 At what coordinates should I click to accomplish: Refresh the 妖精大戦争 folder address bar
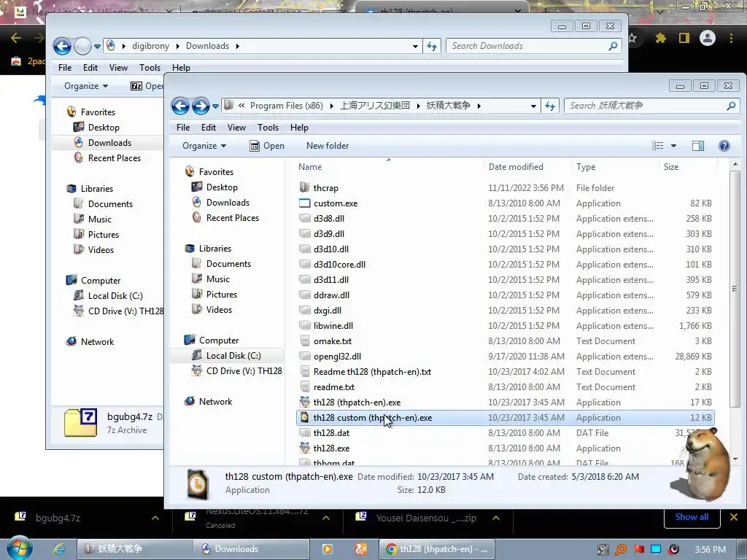point(550,106)
